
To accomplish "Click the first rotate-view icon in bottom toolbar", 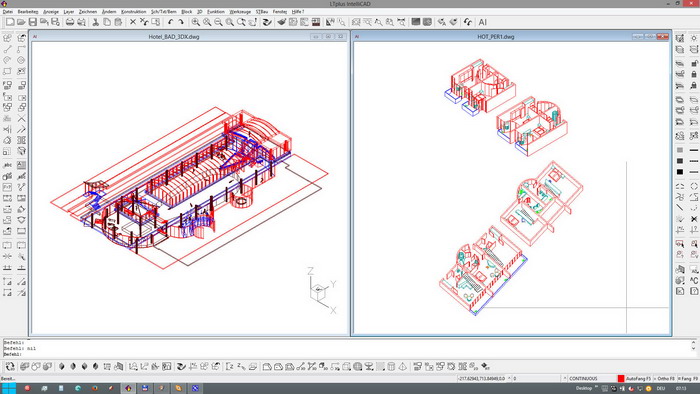I will (x=10, y=367).
